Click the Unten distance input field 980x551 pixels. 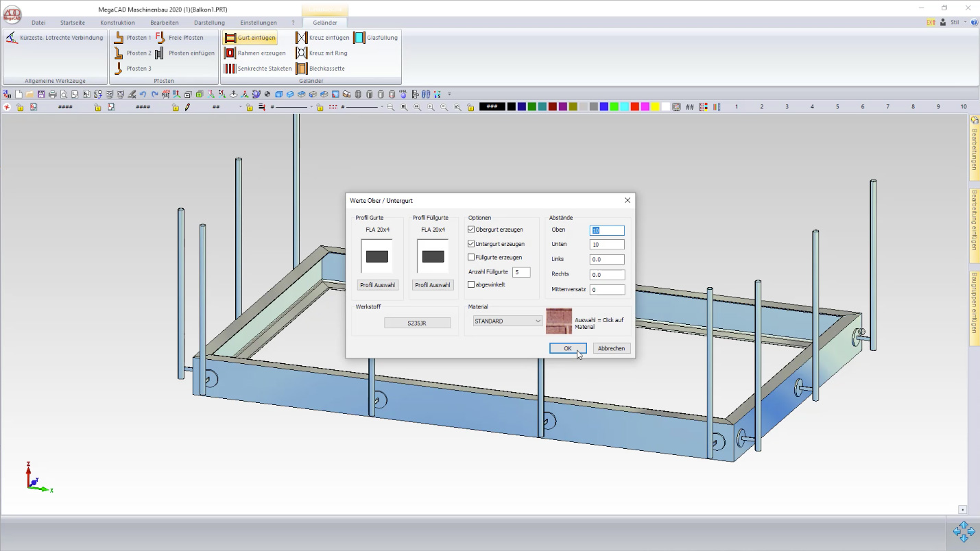coord(607,245)
